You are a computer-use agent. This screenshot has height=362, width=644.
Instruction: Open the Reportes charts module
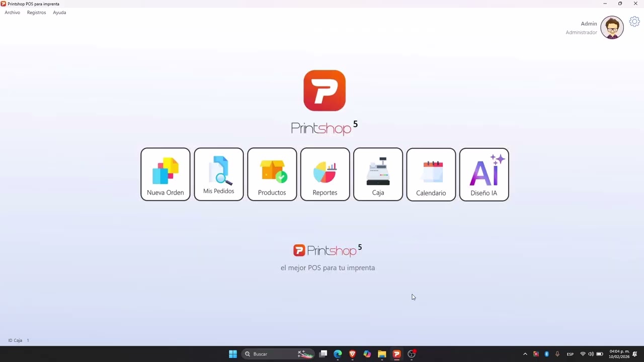(x=325, y=174)
